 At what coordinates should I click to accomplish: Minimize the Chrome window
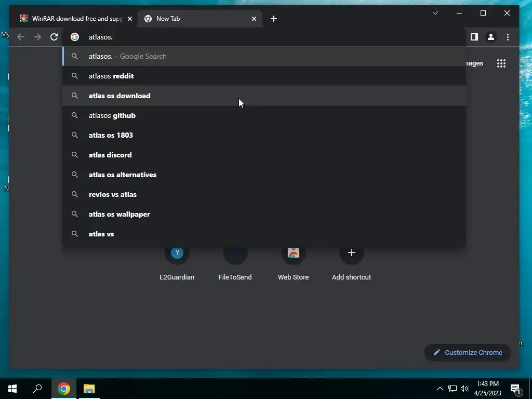[x=459, y=13]
